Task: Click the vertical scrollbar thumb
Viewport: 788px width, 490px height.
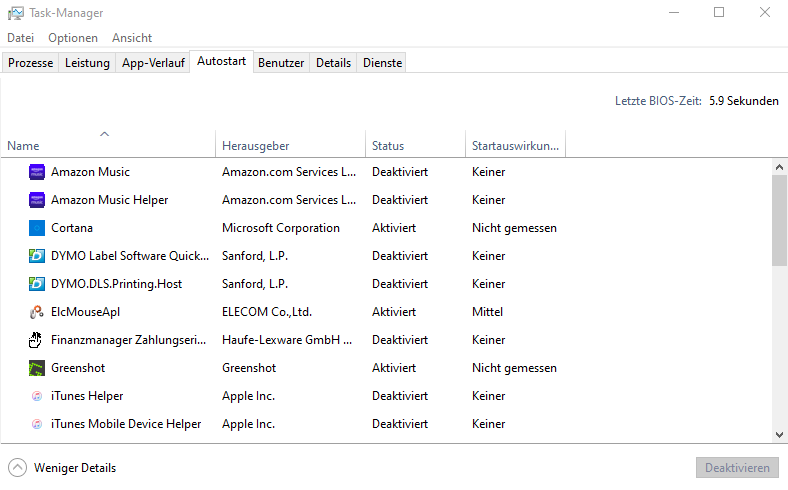Action: pyautogui.click(x=779, y=220)
